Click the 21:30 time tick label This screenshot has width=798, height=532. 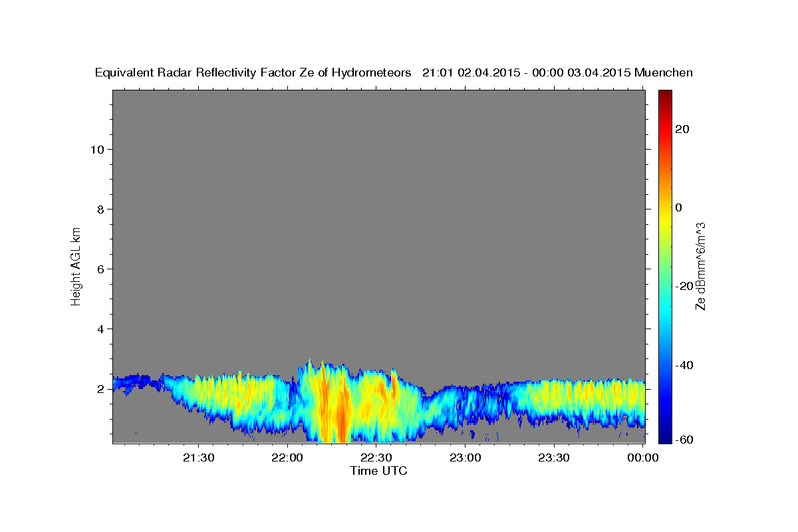pos(199,458)
